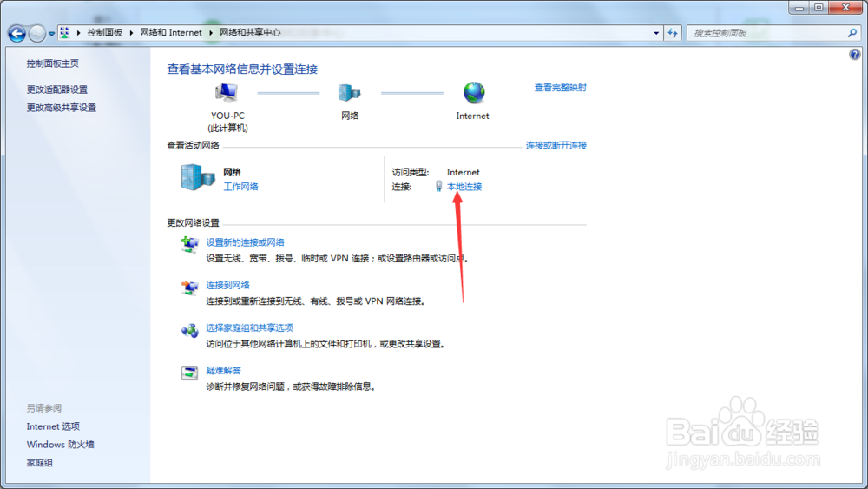Click the 网络 icon in the network map

pyautogui.click(x=349, y=92)
